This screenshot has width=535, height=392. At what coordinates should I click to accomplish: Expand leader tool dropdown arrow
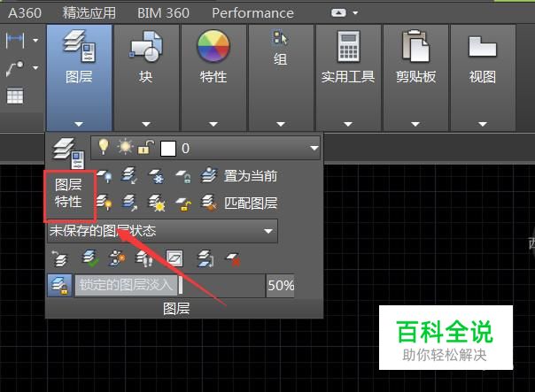coord(35,68)
